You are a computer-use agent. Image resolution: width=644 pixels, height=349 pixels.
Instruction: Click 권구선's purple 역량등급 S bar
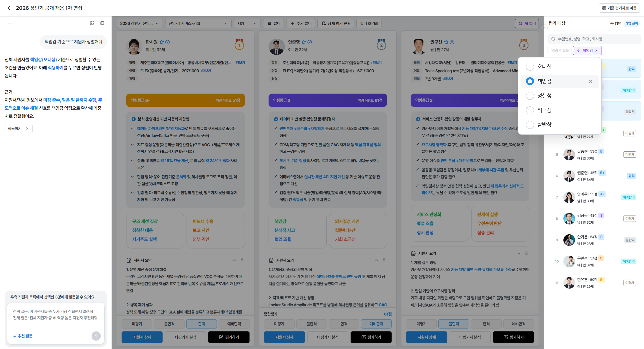[x=464, y=100]
